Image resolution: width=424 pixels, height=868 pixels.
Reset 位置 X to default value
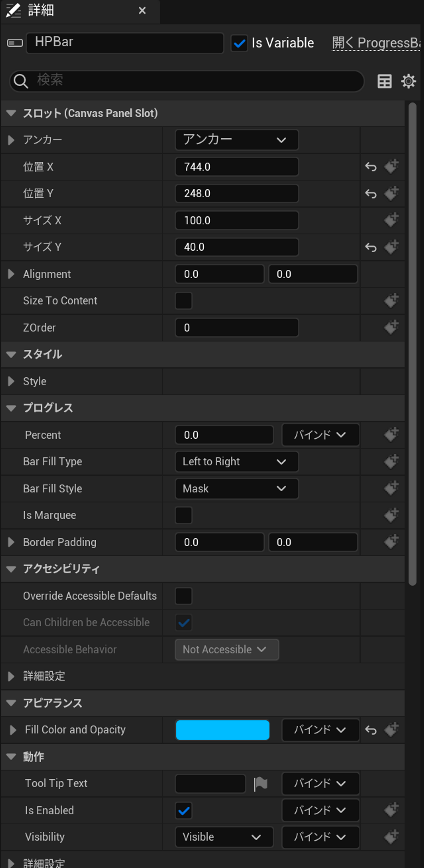[x=371, y=167]
